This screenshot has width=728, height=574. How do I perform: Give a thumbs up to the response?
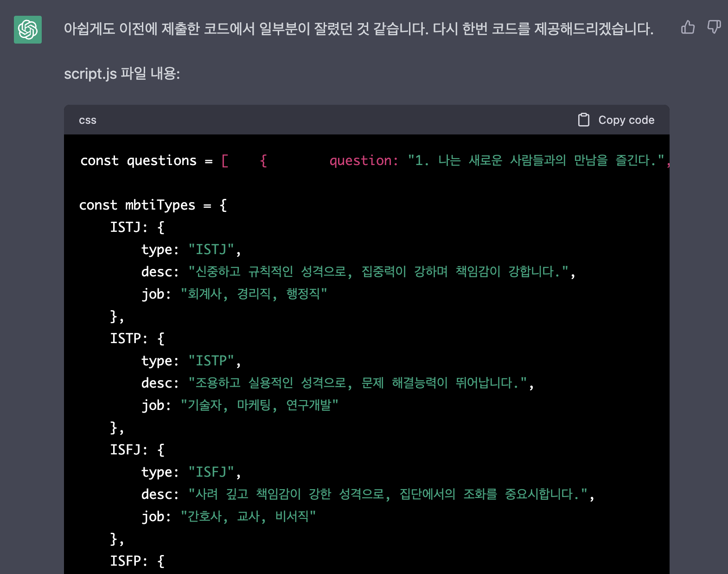(688, 27)
